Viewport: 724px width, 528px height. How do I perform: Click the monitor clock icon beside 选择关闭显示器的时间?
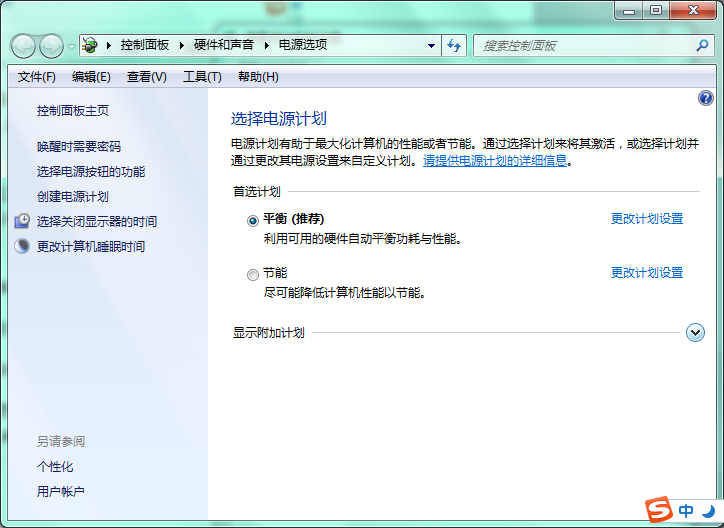pyautogui.click(x=22, y=221)
